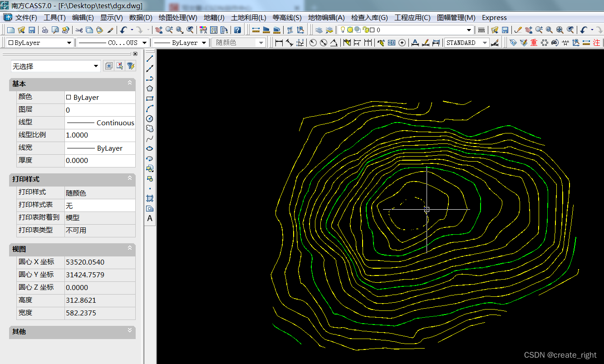
Task: Open the STANDARD dimension style dropdown
Action: coord(485,43)
